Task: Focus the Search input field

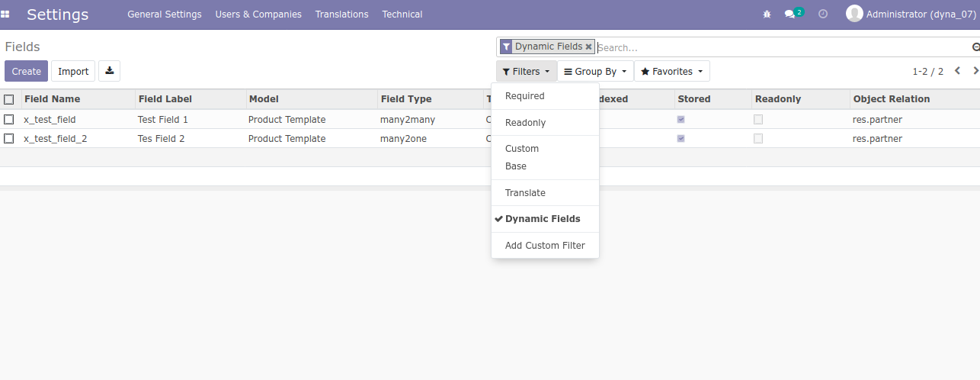Action: pos(777,47)
